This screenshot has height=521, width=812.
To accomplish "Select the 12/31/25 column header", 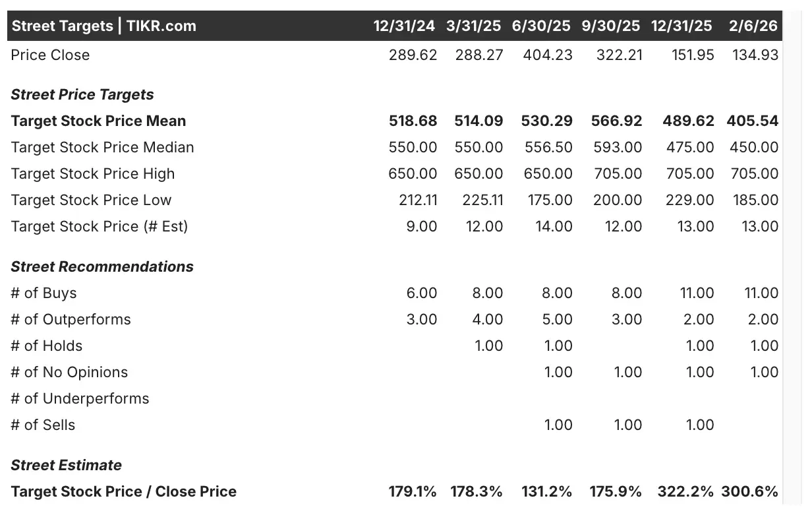I will click(x=681, y=26).
